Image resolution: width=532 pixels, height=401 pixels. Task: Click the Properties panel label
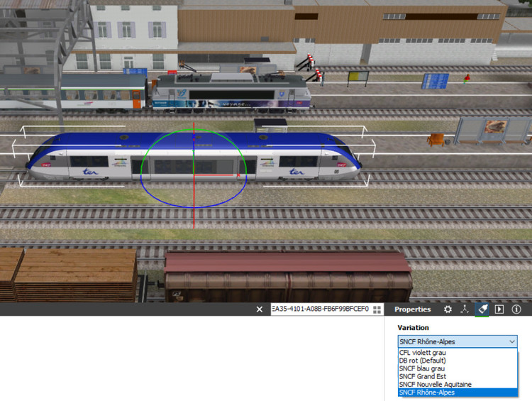click(x=413, y=309)
